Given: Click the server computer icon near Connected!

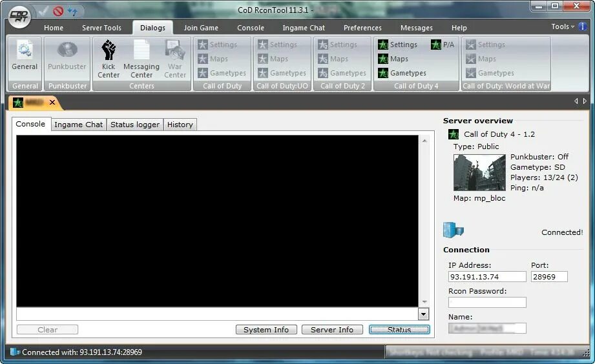Looking at the screenshot, I should click(453, 230).
